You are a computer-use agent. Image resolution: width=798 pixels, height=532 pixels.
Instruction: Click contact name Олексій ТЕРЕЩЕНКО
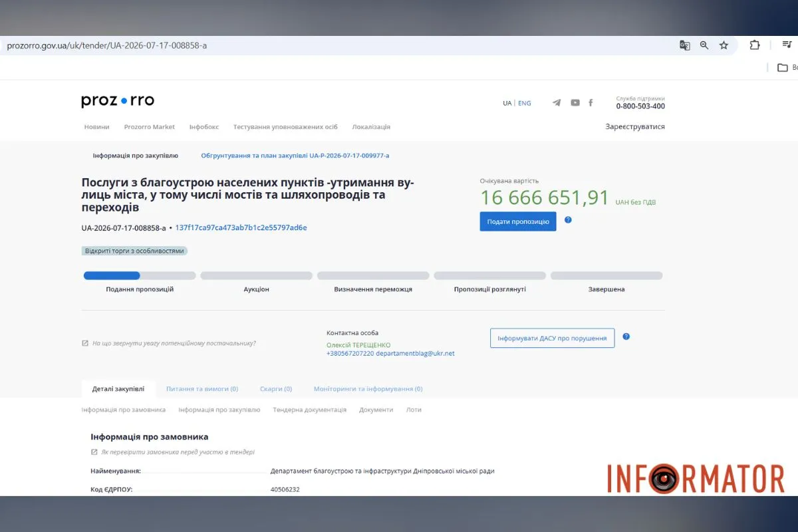(x=358, y=345)
